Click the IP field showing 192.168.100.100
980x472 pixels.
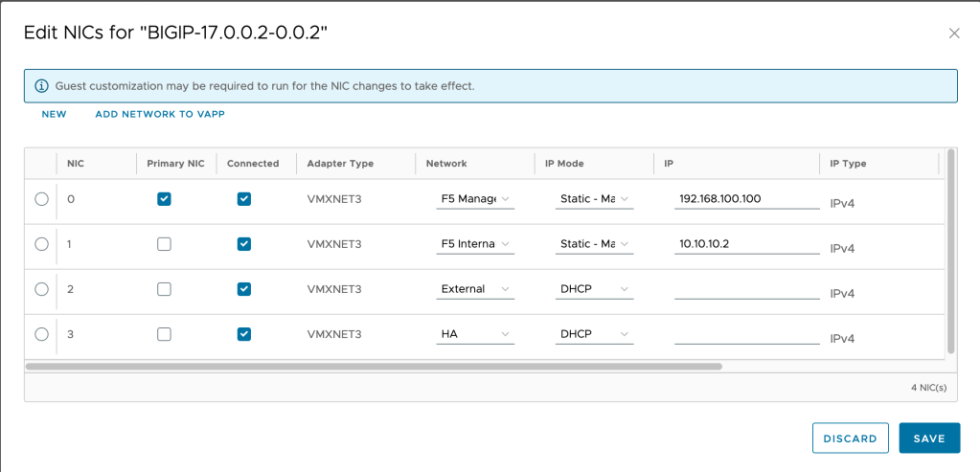pos(746,199)
